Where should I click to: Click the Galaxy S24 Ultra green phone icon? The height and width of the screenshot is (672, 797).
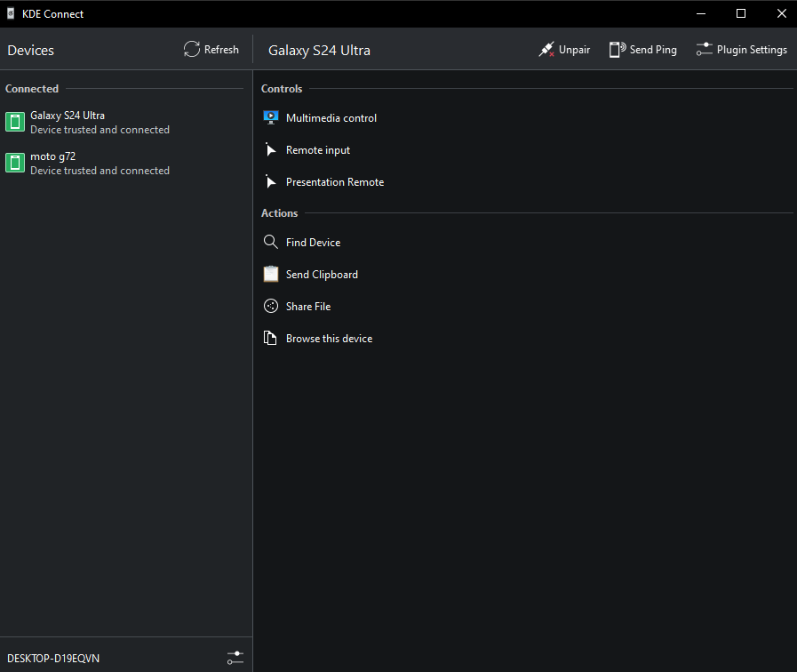(15, 122)
